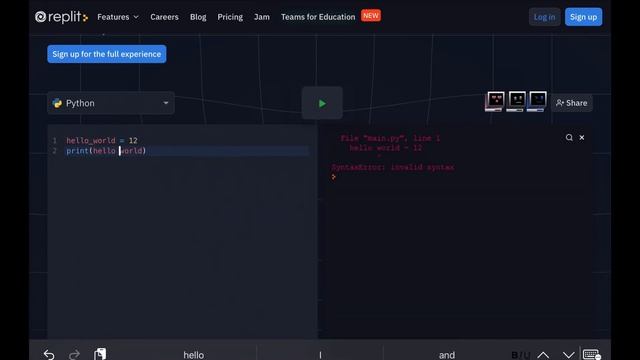Click the Log in button
The width and height of the screenshot is (640, 360).
(x=544, y=17)
